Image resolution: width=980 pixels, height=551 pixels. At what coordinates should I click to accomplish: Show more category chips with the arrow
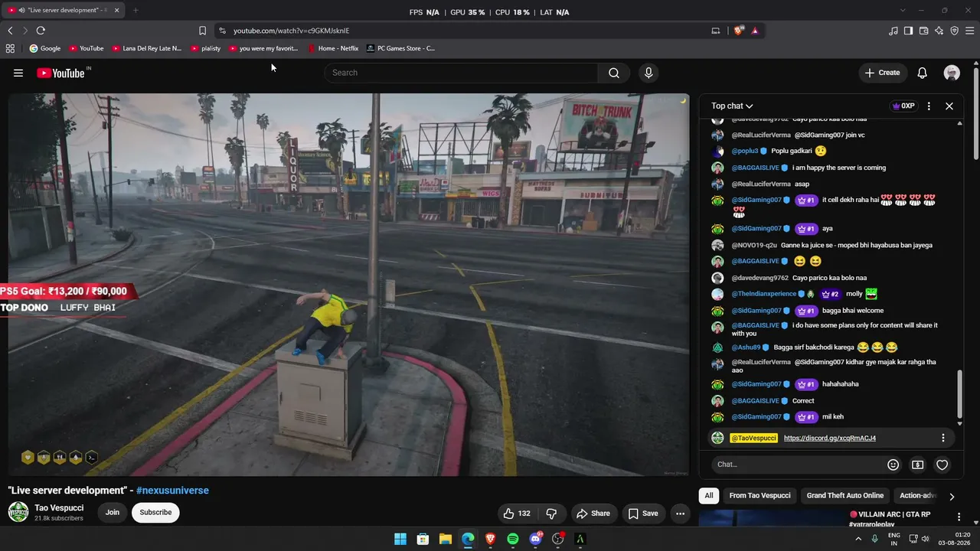952,496
